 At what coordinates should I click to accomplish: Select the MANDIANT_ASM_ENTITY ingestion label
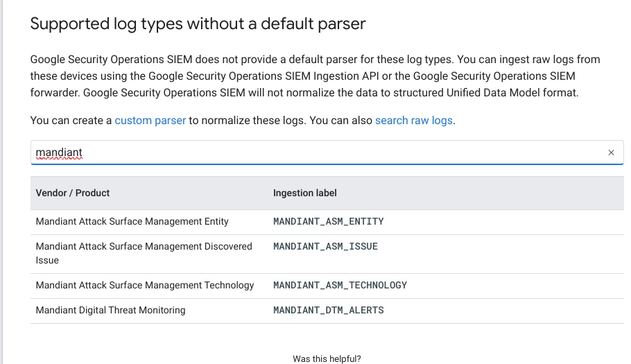tap(329, 222)
